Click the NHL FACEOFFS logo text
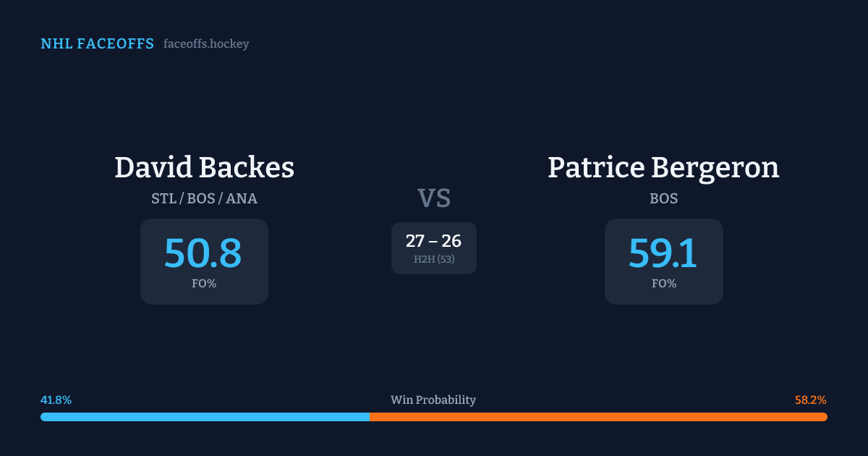This screenshot has height=456, width=868. (97, 44)
